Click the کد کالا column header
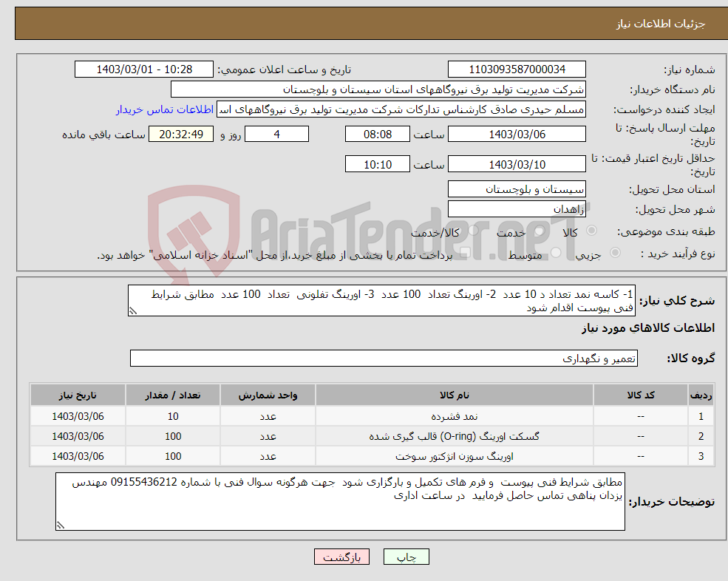 641,395
